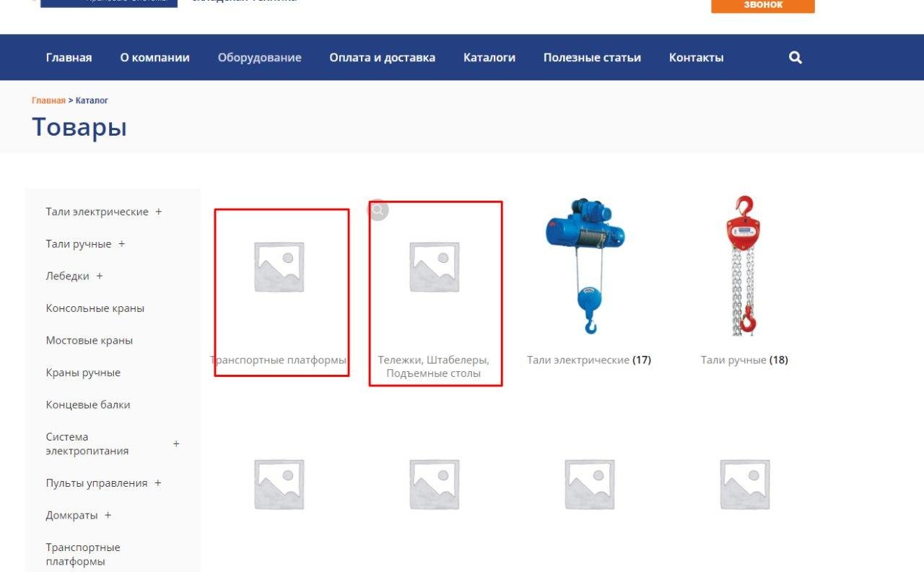924x572 pixels.
Task: Expand Пульты управления sidebar category
Action: pos(158,483)
